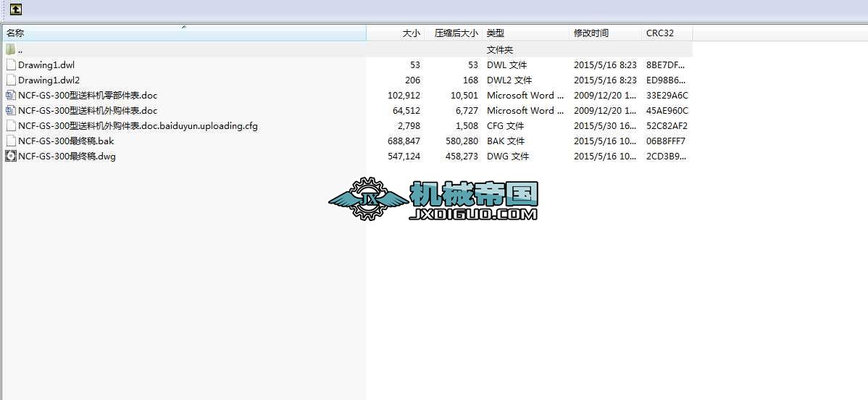Click size value 102,912
This screenshot has width=868, height=400.
click(405, 96)
